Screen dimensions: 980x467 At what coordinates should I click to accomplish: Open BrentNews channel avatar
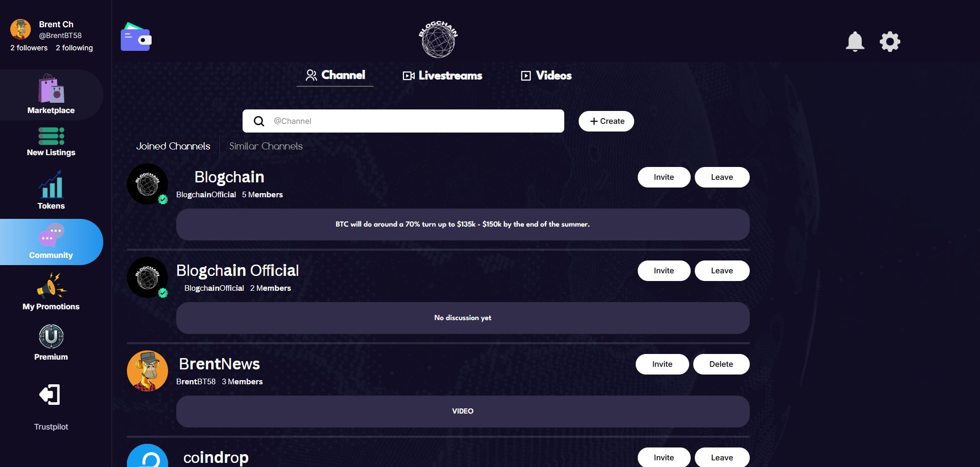coord(147,371)
